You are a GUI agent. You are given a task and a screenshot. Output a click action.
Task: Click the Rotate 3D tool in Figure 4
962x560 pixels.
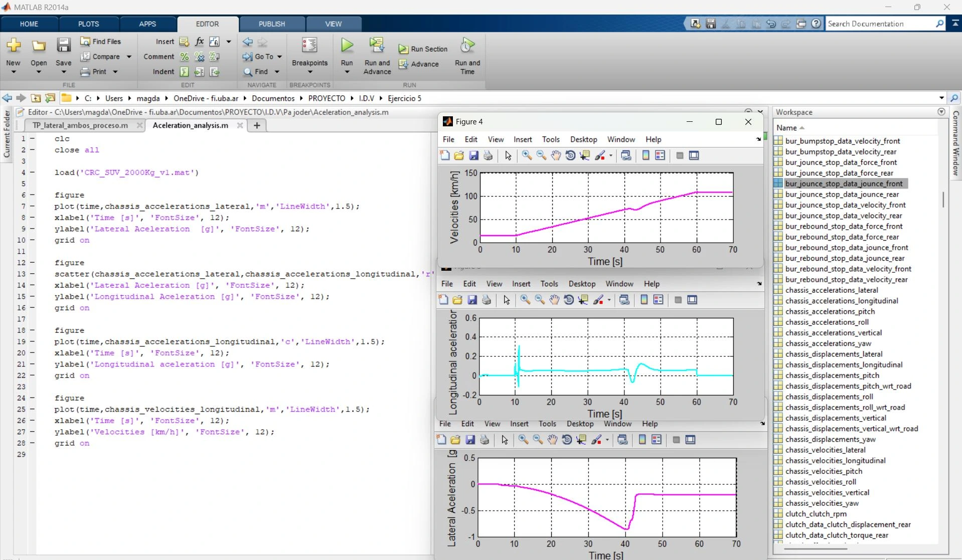point(570,155)
